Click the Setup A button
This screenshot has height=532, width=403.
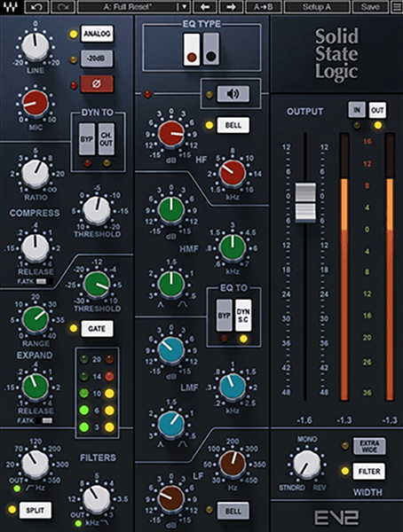point(317,7)
